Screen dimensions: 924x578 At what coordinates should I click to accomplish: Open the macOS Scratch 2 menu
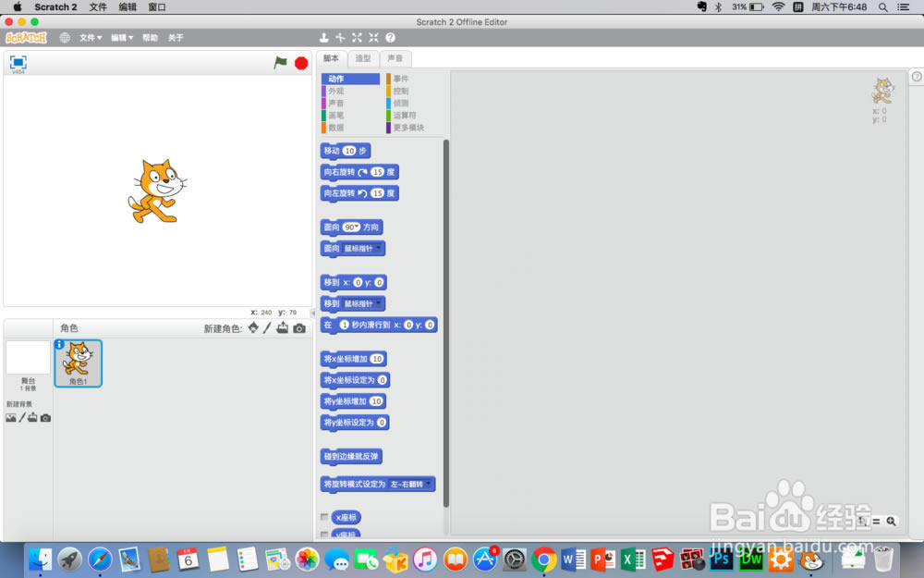55,7
